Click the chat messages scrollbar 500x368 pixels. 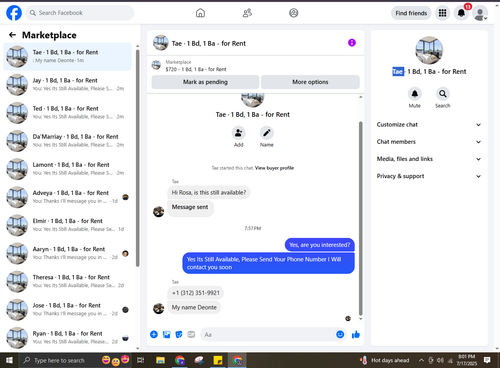(360, 218)
